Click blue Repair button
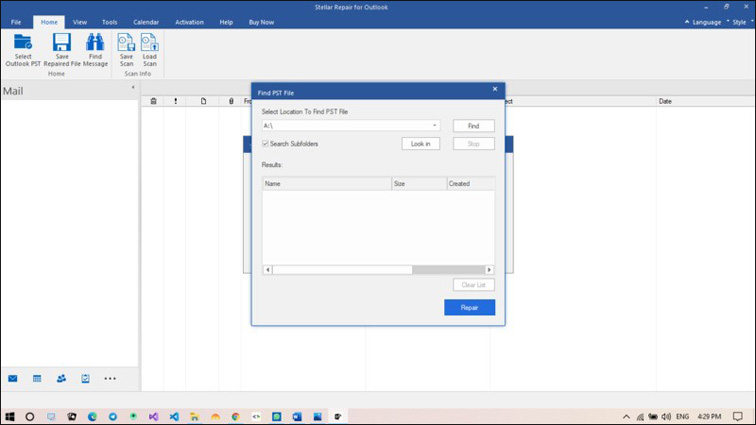 click(469, 307)
